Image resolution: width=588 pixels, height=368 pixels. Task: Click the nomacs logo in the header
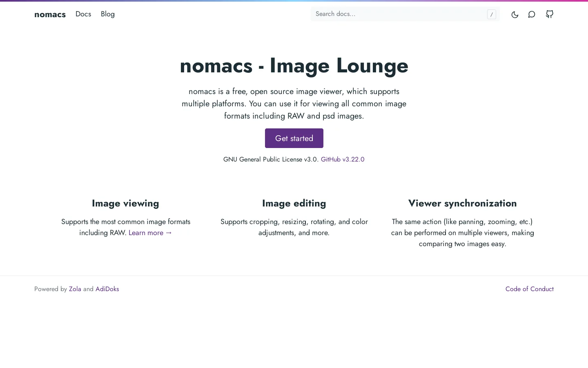pos(50,14)
